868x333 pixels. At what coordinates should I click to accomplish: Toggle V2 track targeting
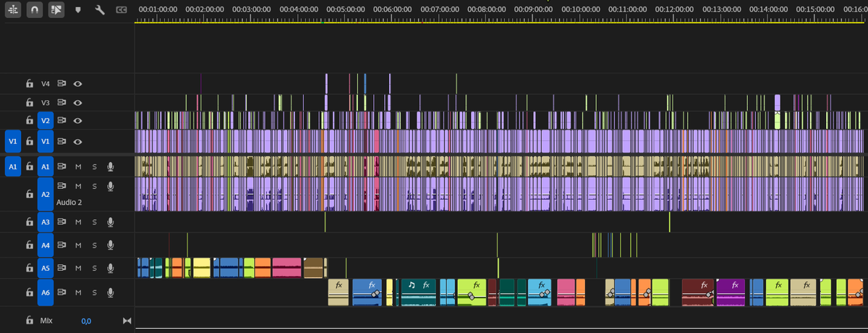pyautogui.click(x=46, y=121)
